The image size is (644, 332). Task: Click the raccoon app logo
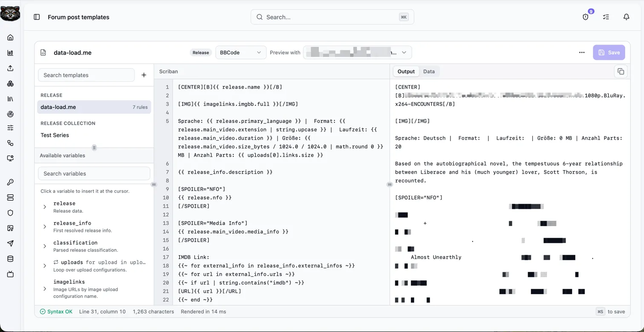coord(10,14)
